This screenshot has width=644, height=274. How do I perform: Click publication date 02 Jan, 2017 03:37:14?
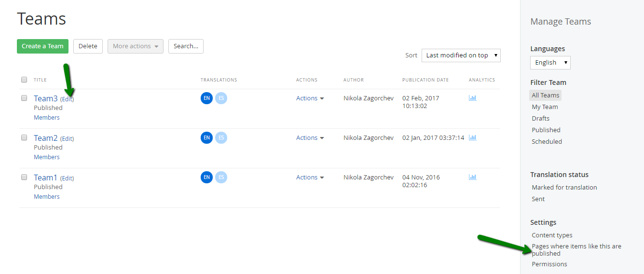(x=433, y=137)
